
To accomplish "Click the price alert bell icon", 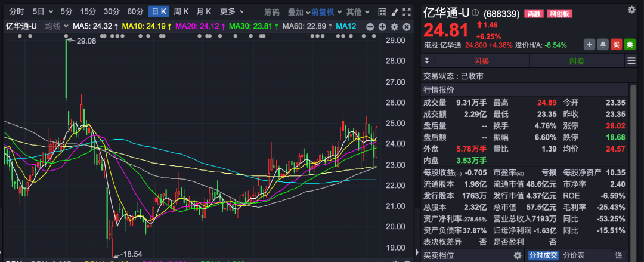I will [603, 44].
